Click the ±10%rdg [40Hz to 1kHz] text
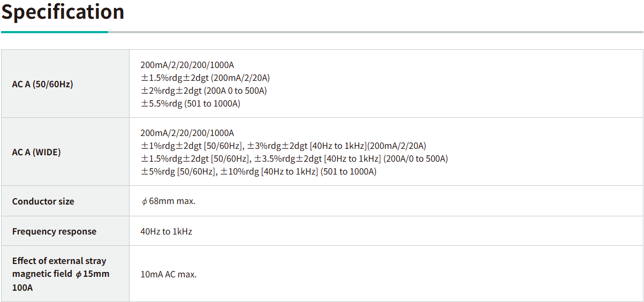 [269, 171]
